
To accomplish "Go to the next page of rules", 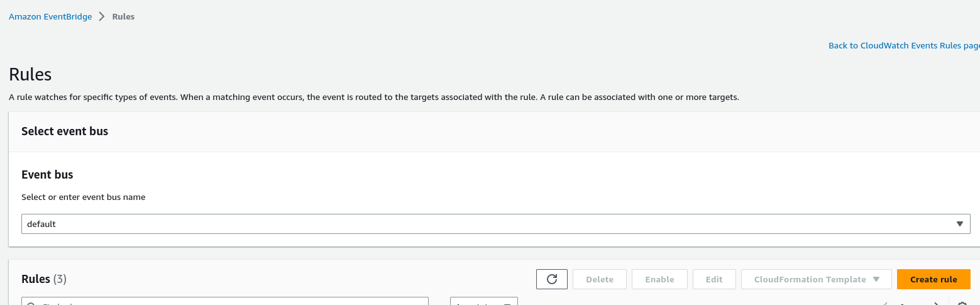I will pos(935,303).
